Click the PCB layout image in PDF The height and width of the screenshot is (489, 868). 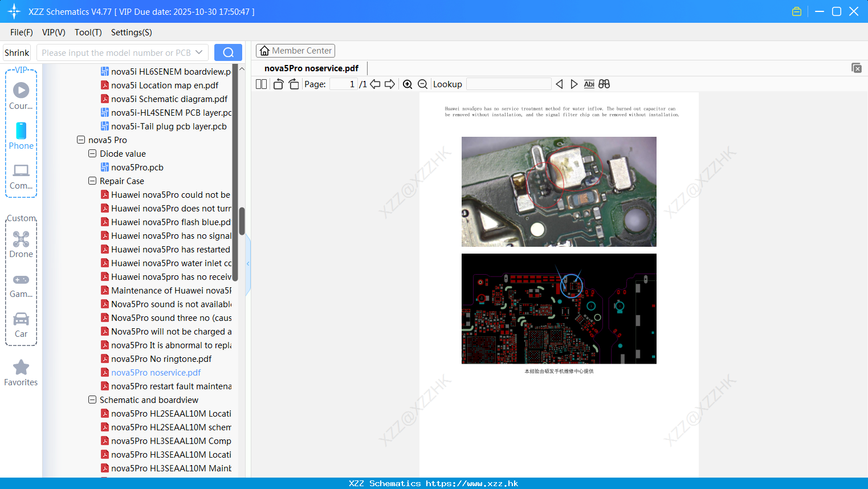click(x=559, y=308)
